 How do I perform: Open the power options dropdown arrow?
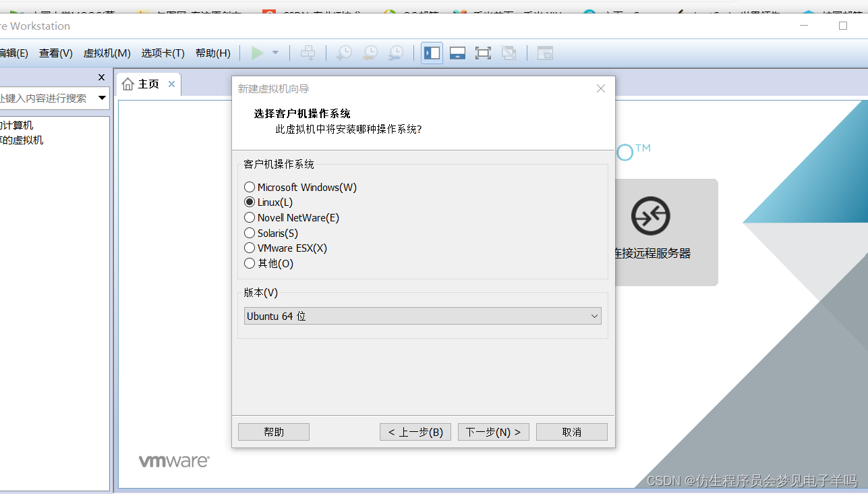coord(275,53)
